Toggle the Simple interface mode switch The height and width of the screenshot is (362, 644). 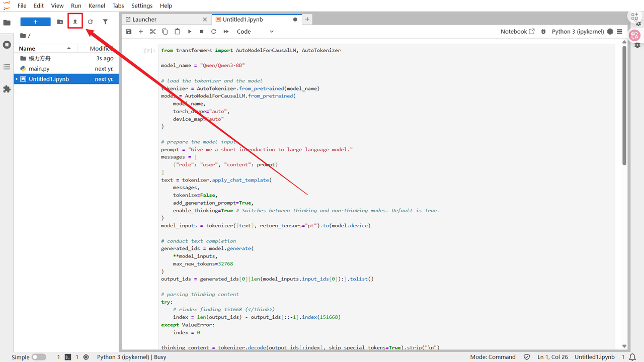tap(39, 357)
